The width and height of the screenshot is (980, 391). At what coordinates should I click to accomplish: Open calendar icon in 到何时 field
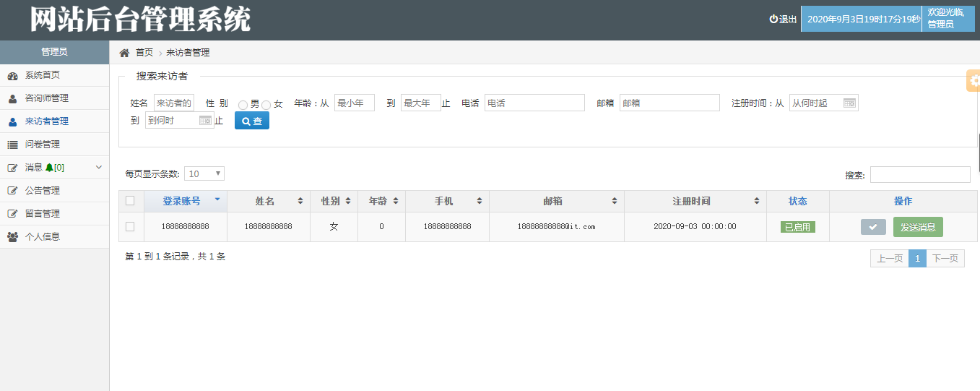click(205, 120)
